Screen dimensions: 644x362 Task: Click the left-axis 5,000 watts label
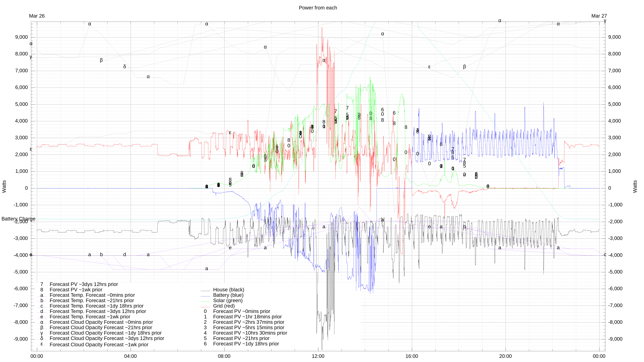tap(22, 104)
